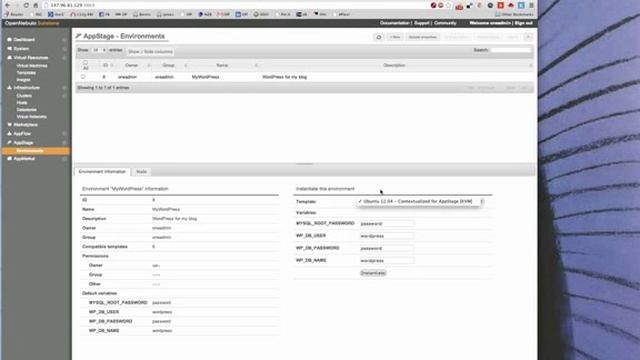Click the System icon in the sidebar
The image size is (640, 360).
[9, 49]
